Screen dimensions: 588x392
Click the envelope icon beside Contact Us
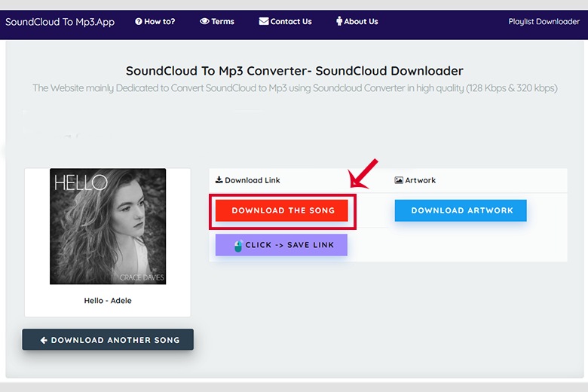(264, 21)
